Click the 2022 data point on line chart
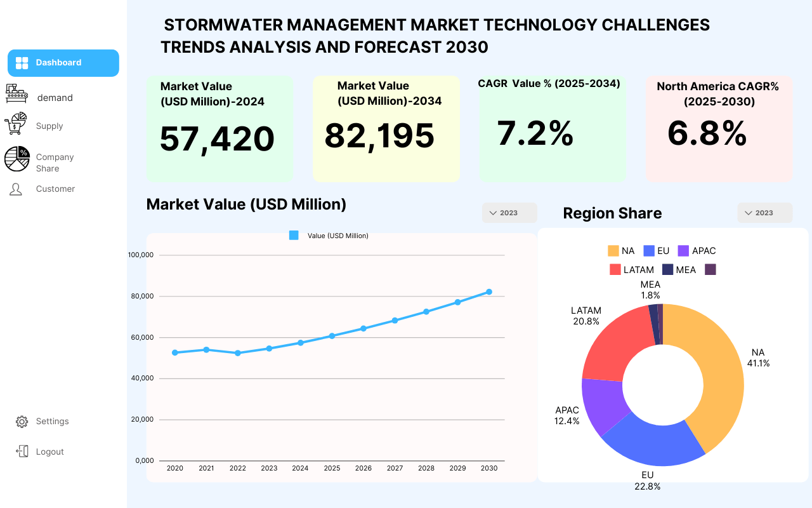This screenshot has height=508, width=812. [x=238, y=353]
